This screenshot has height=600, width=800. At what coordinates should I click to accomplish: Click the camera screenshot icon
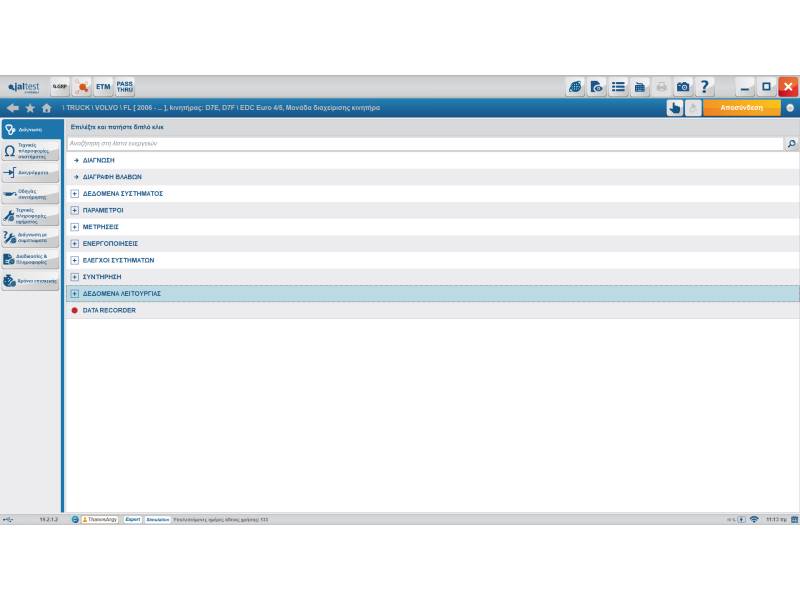click(683, 87)
